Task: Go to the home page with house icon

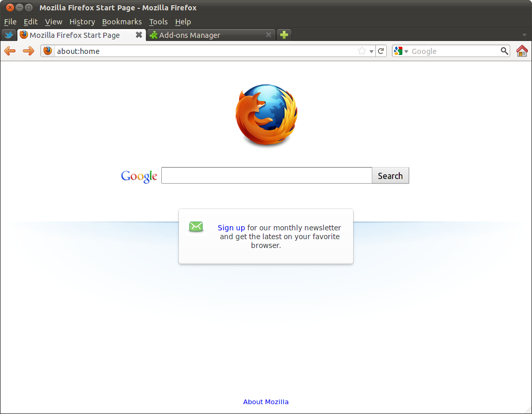Action: click(522, 51)
